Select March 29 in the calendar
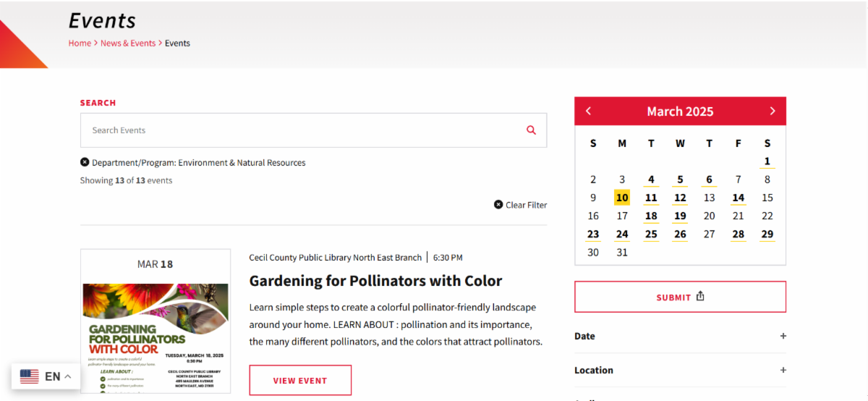This screenshot has width=868, height=401. coord(767,234)
